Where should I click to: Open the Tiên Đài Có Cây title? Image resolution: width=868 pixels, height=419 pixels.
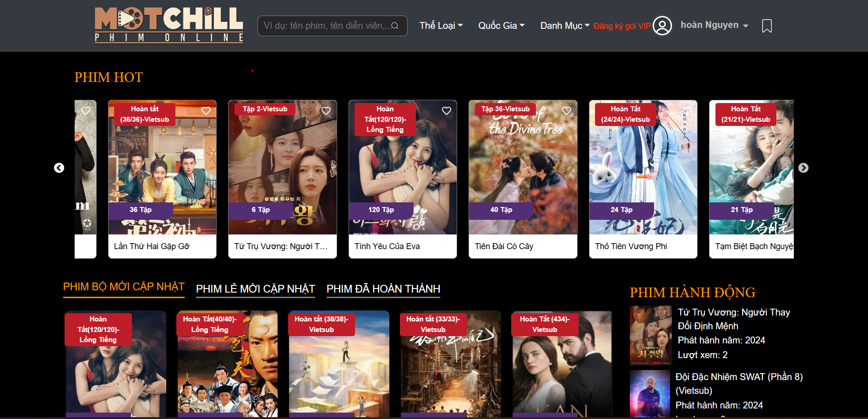click(504, 246)
